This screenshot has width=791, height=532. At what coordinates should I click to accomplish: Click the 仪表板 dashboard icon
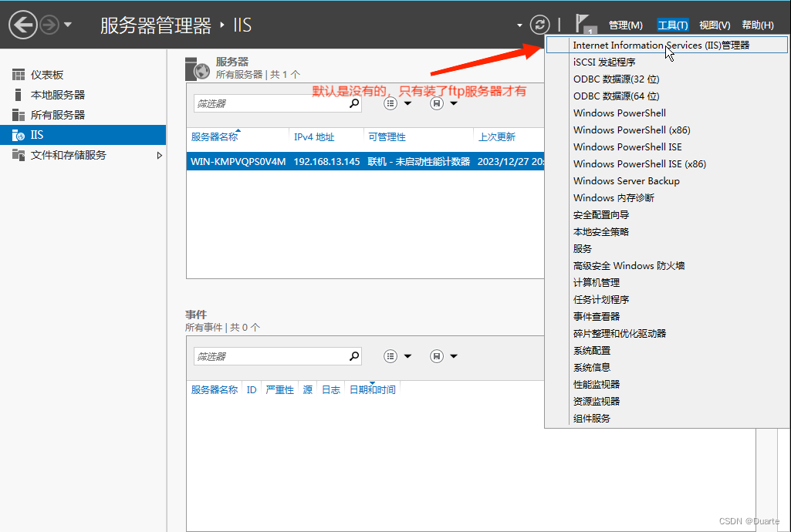point(19,75)
